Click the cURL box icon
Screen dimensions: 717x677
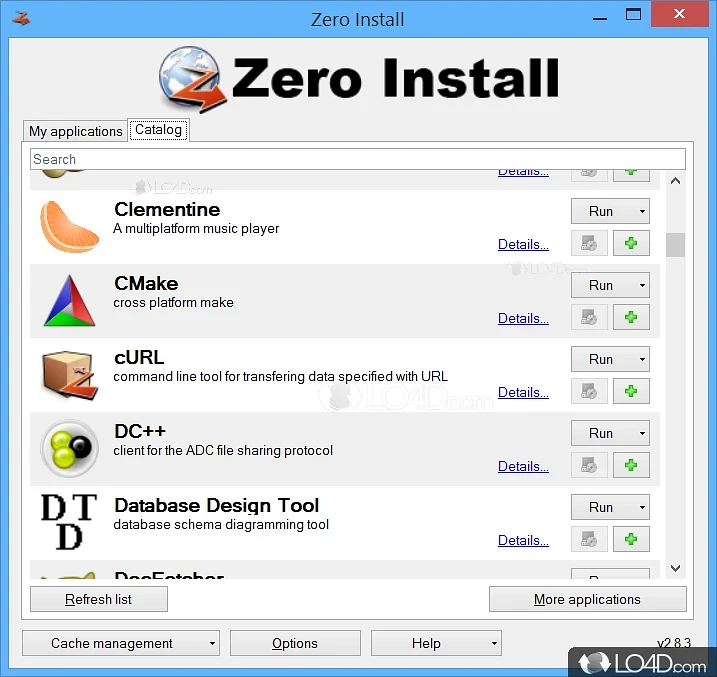coord(70,375)
